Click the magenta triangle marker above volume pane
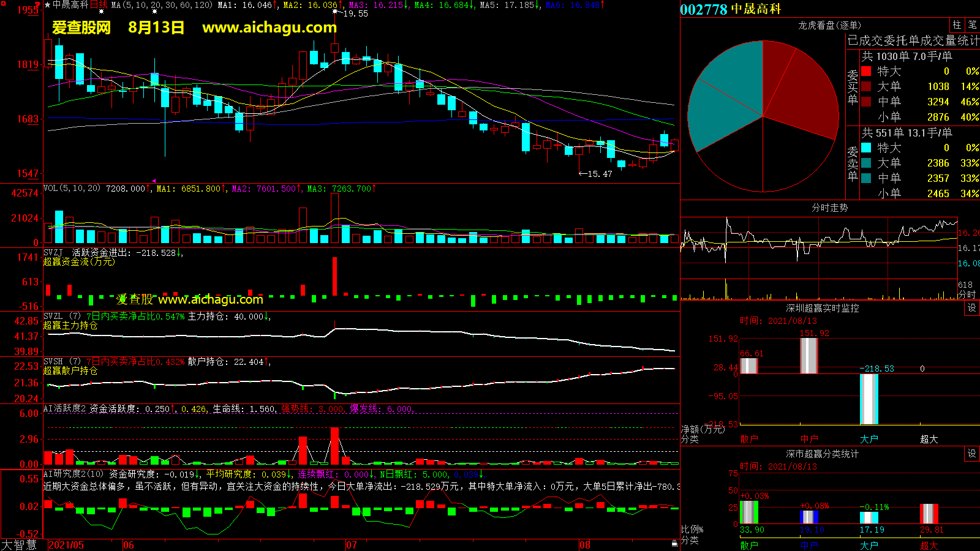 click(154, 181)
